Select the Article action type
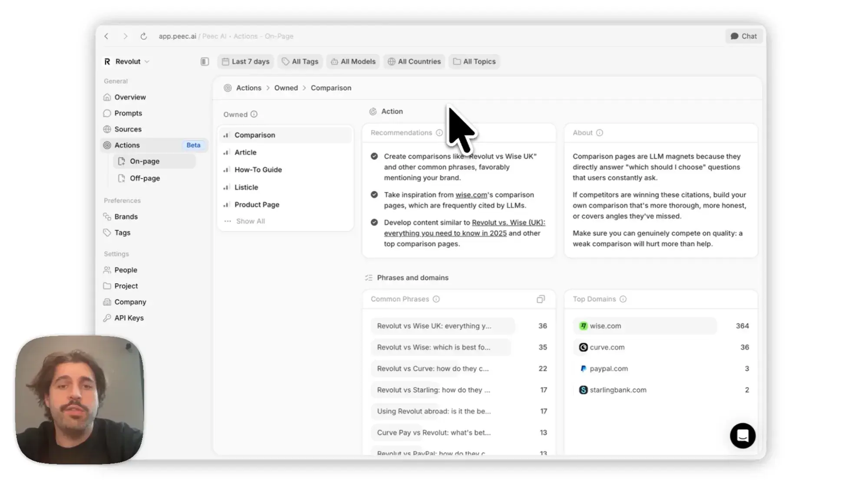868x485 pixels. pyautogui.click(x=285, y=152)
